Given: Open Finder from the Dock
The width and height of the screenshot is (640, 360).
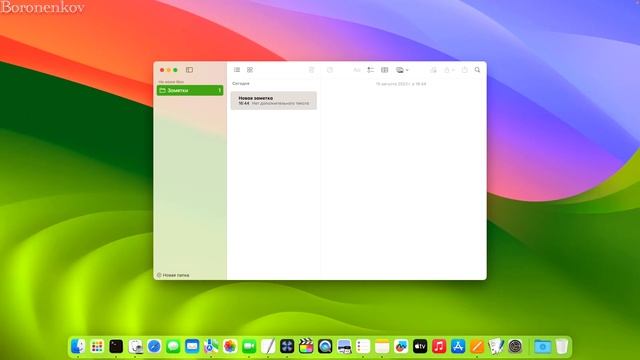Looking at the screenshot, I should [78, 346].
